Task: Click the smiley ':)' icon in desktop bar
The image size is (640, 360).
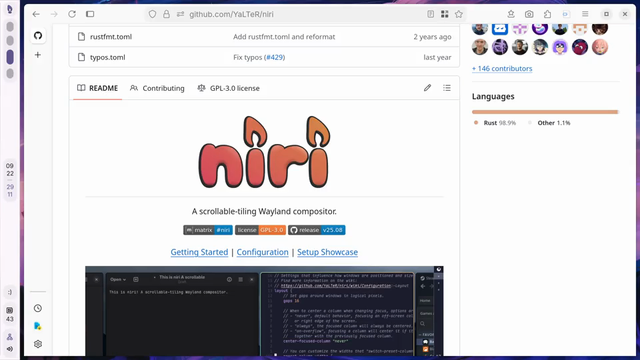Action: pos(10,292)
